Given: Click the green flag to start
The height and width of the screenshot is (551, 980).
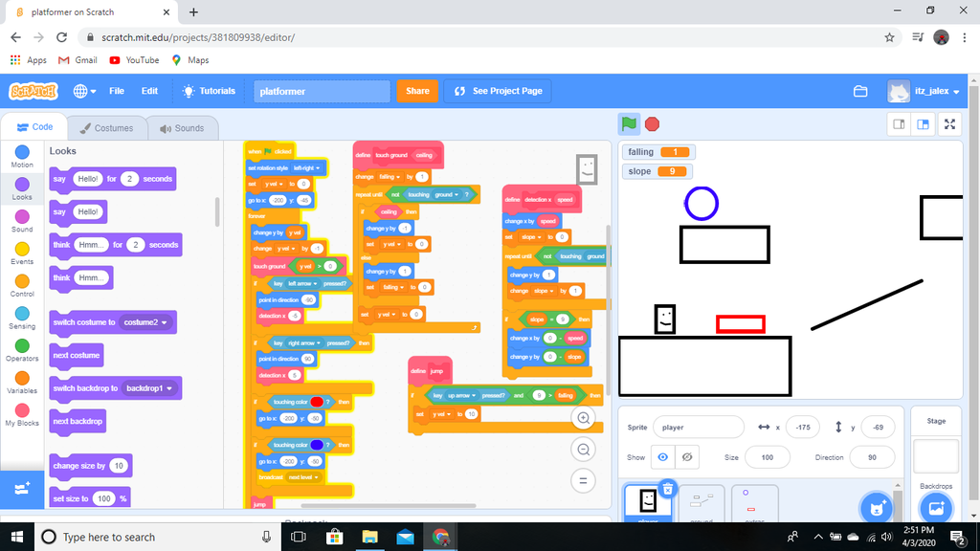Looking at the screenshot, I should click(629, 124).
